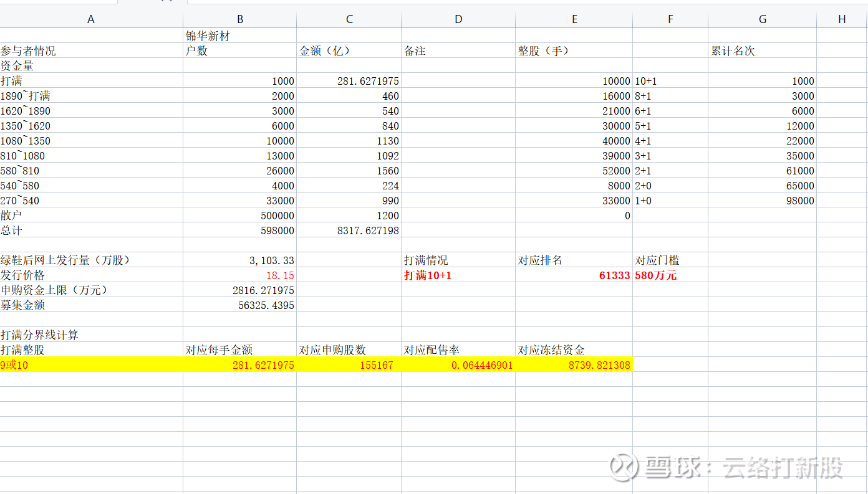Screen dimensions: 868x494
Task: Select the red 打满10+1 cell
Action: pos(458,275)
